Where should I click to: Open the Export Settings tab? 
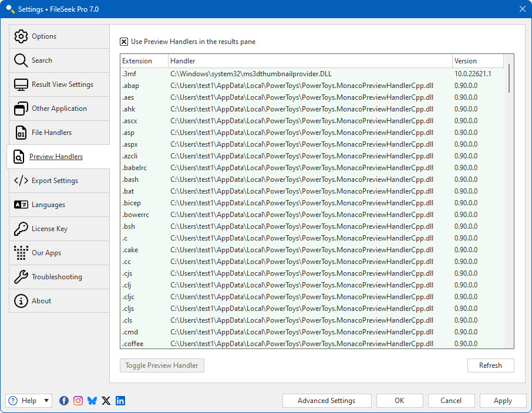coord(59,181)
